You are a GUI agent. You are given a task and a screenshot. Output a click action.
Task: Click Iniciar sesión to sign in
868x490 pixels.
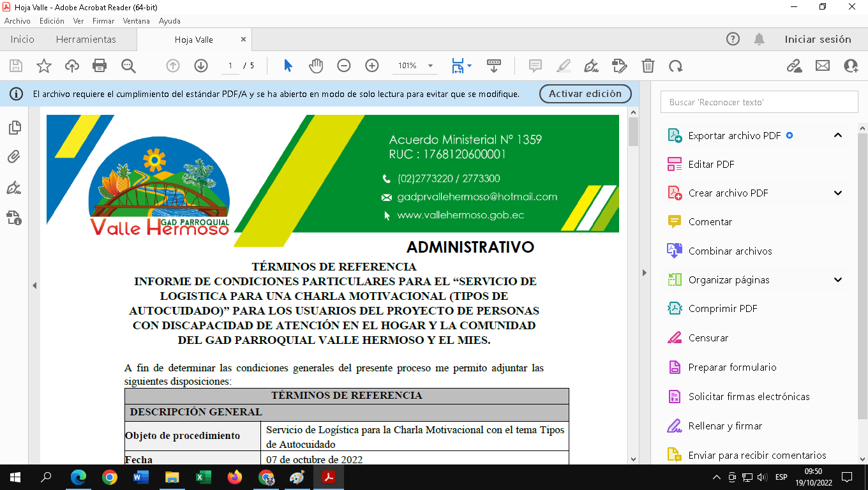point(818,40)
